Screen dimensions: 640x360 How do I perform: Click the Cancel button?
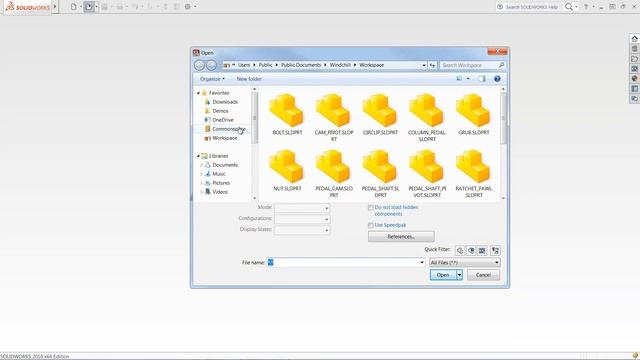coord(483,275)
